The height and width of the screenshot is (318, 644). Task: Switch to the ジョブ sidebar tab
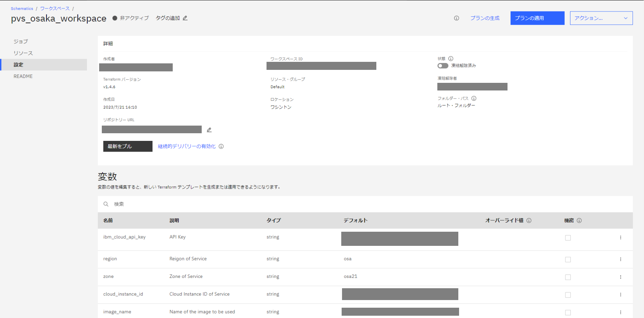[21, 41]
